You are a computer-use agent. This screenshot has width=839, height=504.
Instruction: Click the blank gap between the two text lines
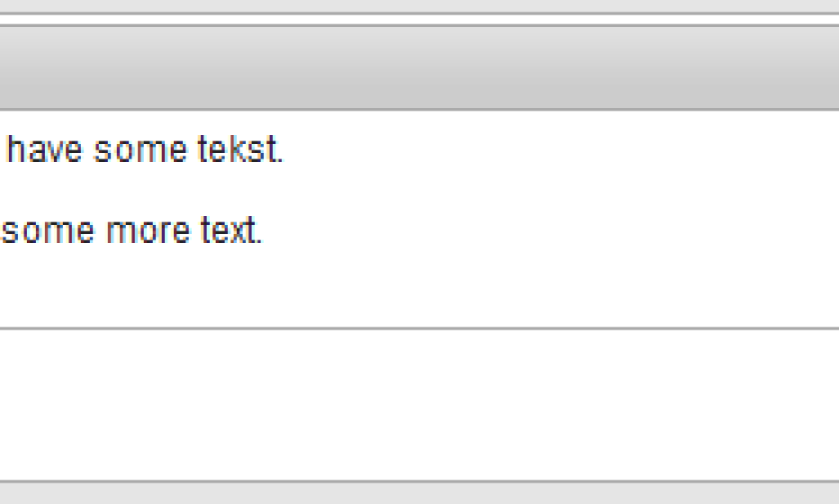270,191
